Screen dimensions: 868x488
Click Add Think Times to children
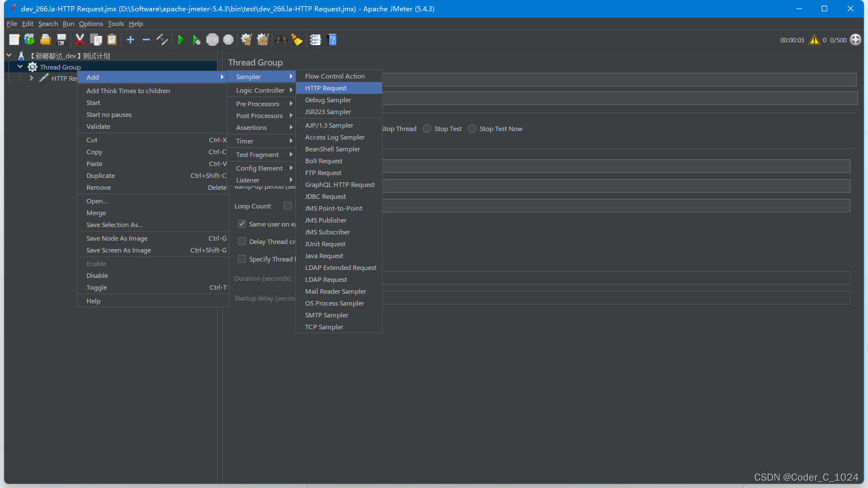click(153, 91)
